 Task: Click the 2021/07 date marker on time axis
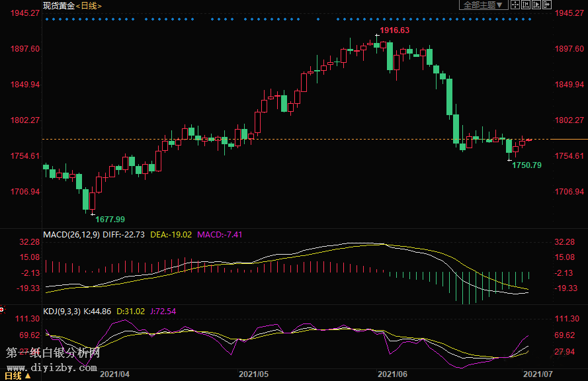pyautogui.click(x=536, y=374)
